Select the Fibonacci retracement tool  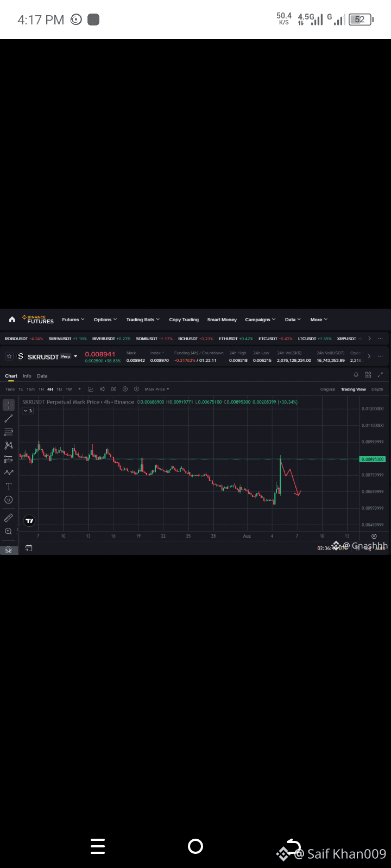[x=9, y=432]
